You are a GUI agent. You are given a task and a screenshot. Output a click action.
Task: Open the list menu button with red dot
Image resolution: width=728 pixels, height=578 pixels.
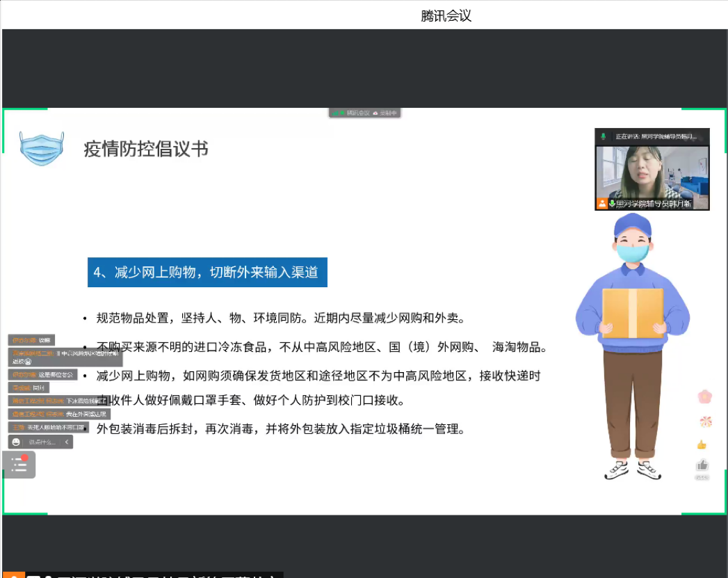[x=19, y=465]
